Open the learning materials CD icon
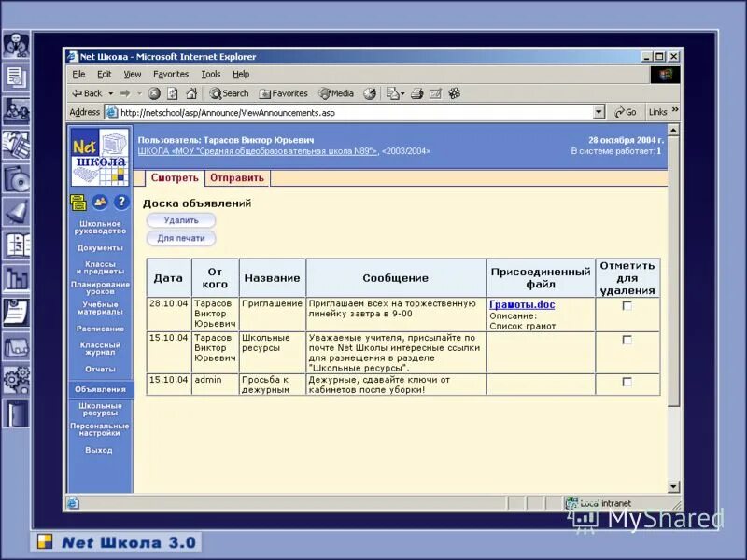 [16, 178]
